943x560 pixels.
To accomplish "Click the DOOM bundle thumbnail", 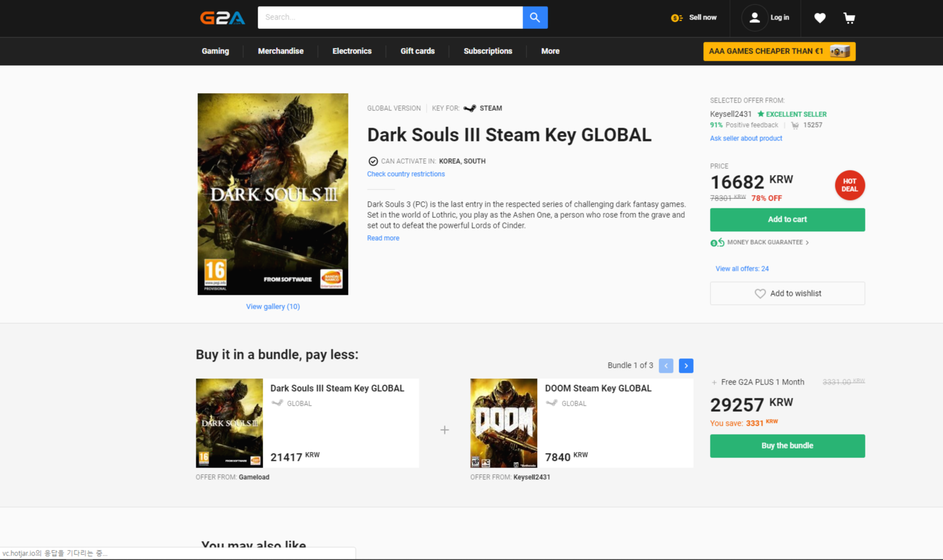I will coord(504,423).
